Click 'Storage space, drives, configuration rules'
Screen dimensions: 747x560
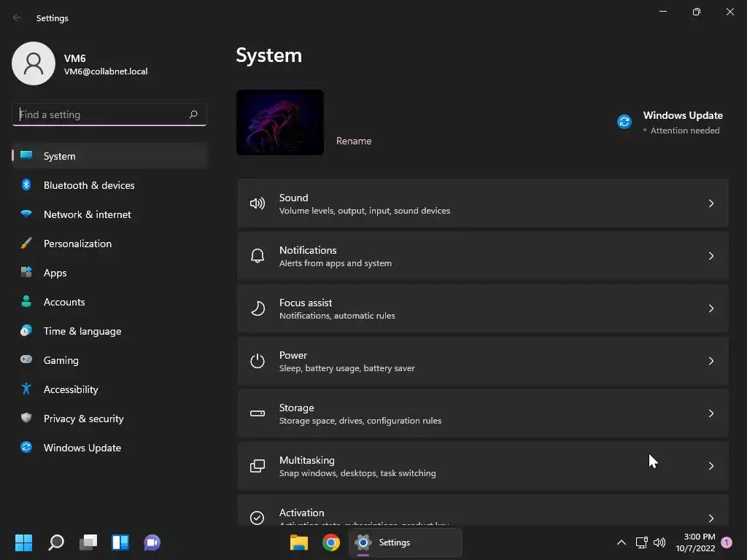(x=360, y=421)
